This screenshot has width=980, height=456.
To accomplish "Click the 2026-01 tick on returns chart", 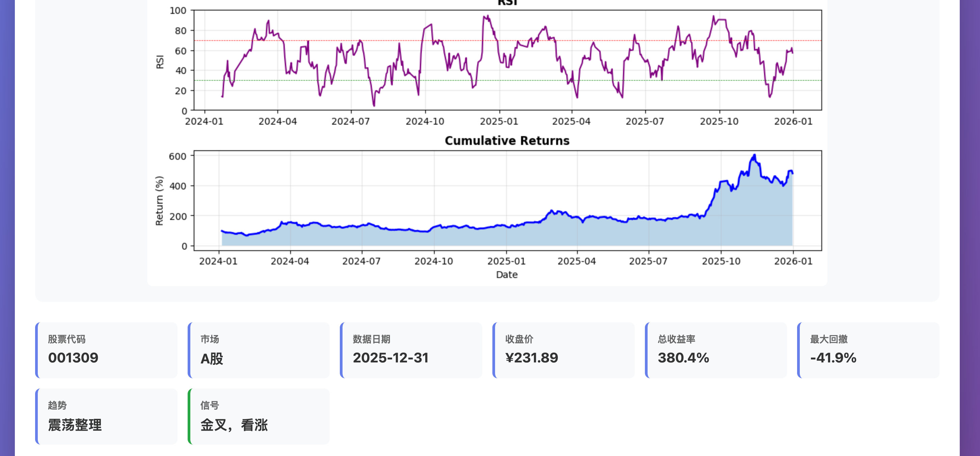I will 793,261.
